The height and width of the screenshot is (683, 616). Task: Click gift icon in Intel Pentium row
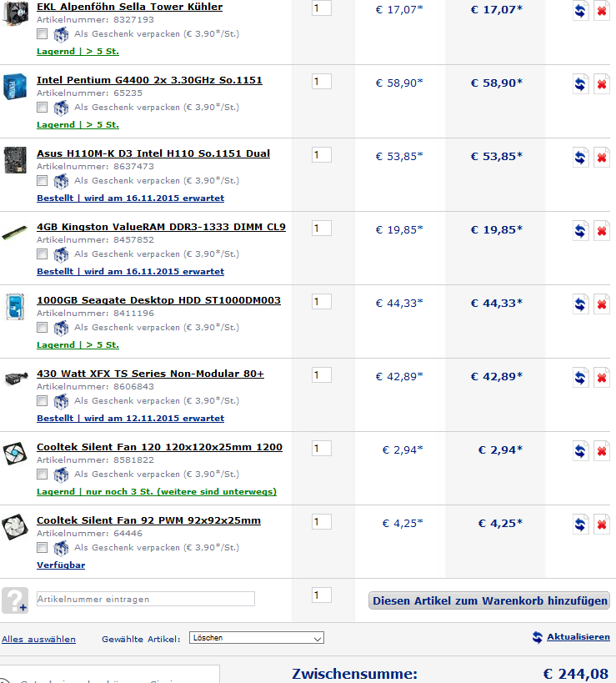61,108
